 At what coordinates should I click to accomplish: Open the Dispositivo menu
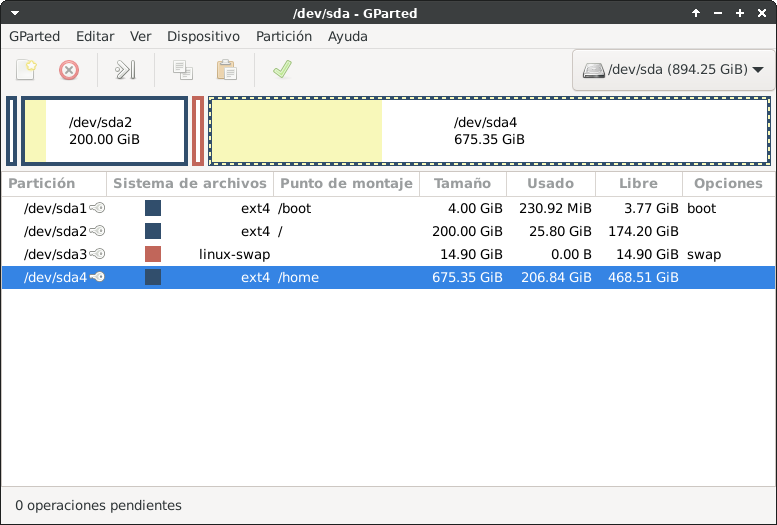click(203, 36)
